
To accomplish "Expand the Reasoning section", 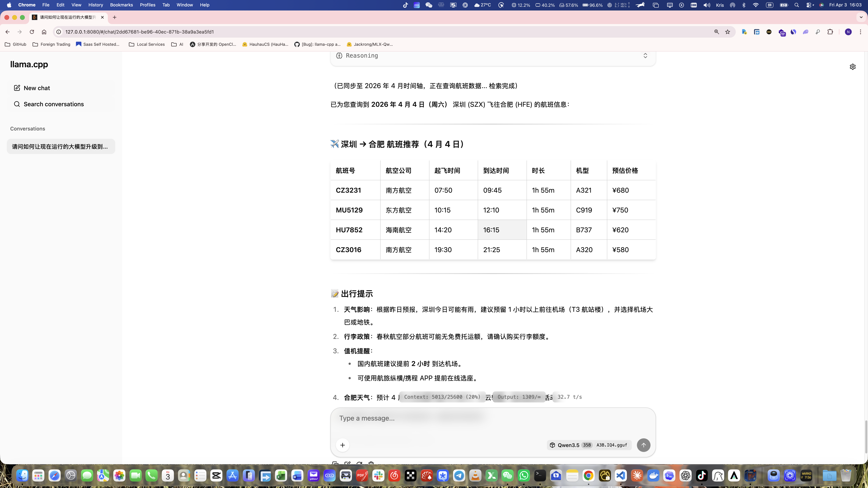I will [645, 56].
